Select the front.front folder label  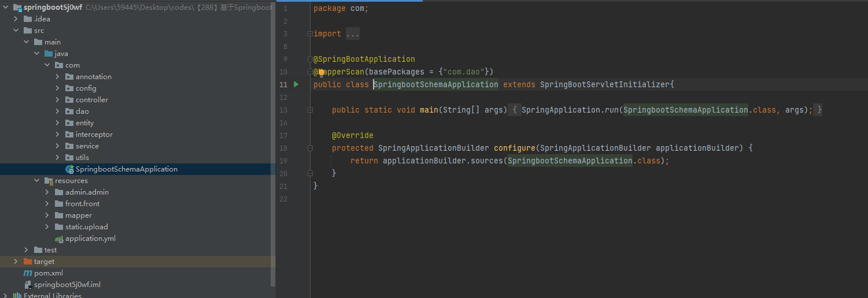(x=83, y=204)
